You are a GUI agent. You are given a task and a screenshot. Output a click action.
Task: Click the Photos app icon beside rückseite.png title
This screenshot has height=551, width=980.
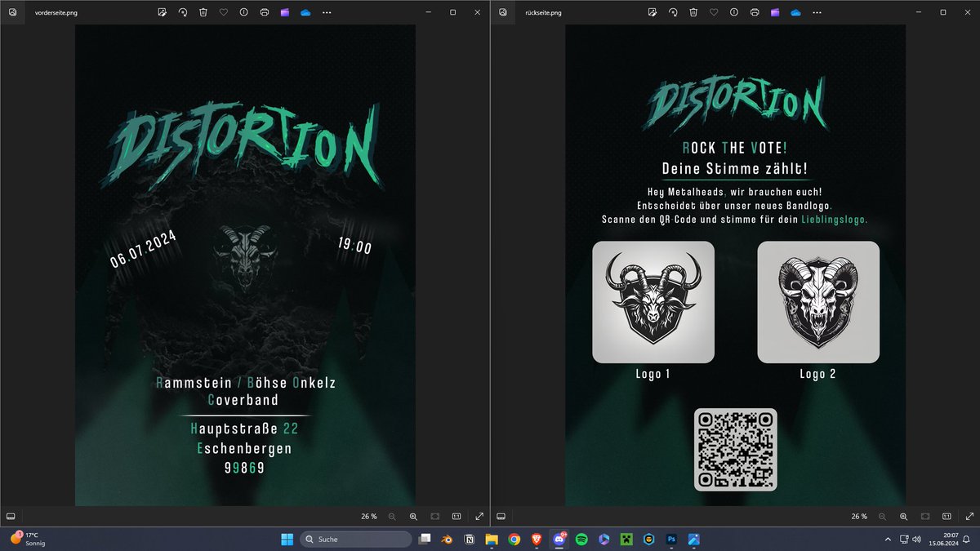pos(502,13)
